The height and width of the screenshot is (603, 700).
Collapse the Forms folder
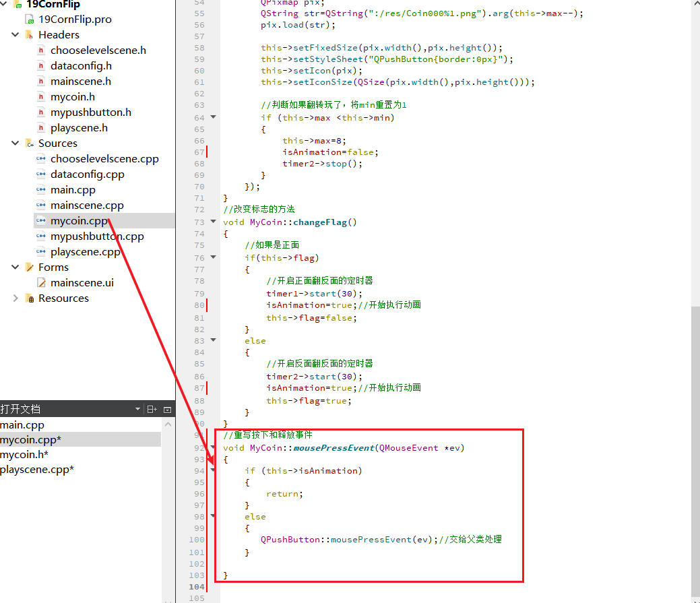(x=15, y=267)
